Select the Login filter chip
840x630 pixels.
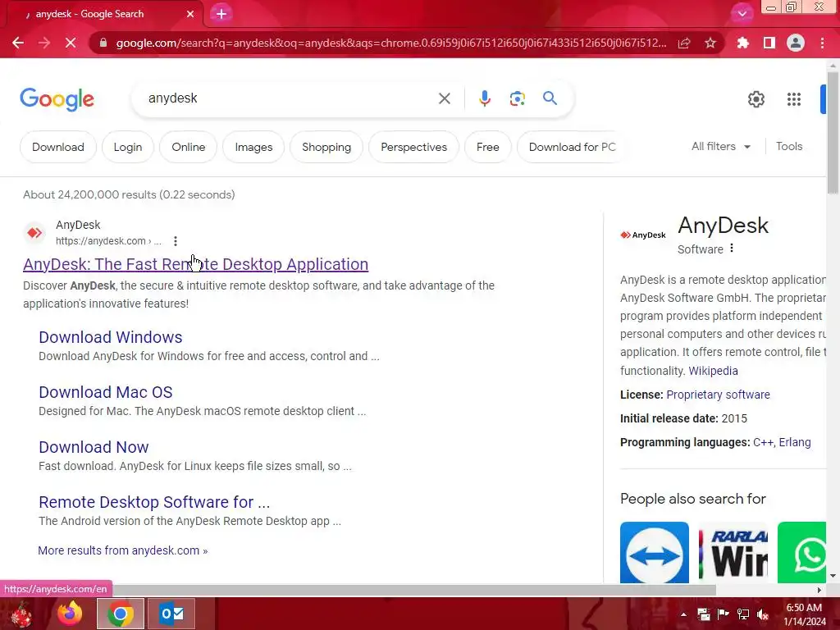tap(127, 147)
